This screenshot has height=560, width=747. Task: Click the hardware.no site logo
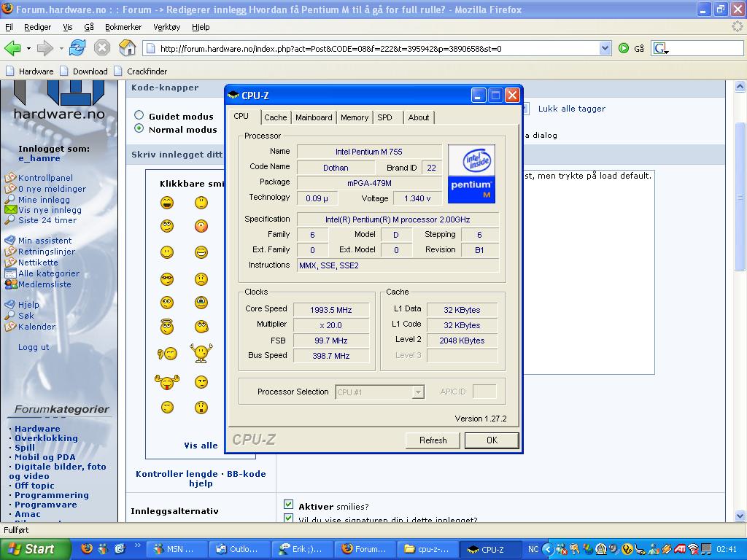(59, 100)
